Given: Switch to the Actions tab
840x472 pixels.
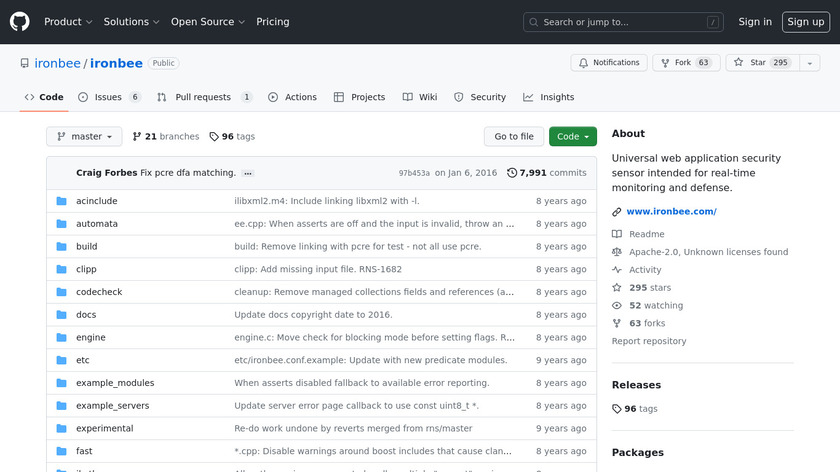Looking at the screenshot, I should (x=292, y=97).
